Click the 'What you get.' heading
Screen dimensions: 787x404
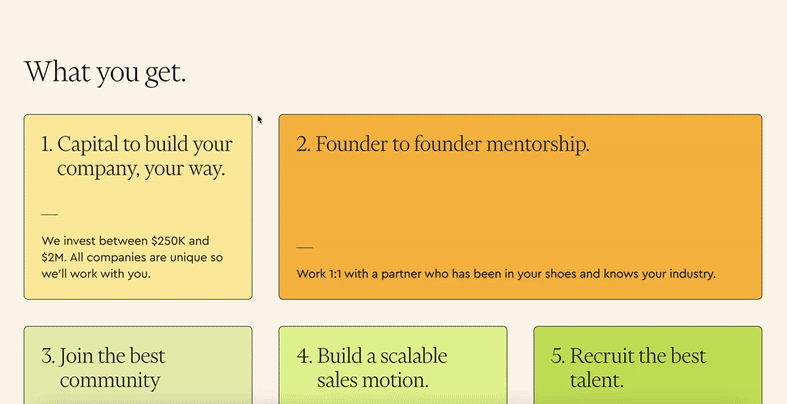pyautogui.click(x=105, y=72)
